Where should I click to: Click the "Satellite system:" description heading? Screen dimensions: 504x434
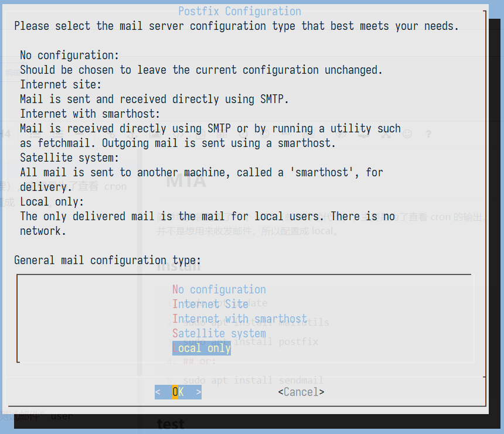tap(69, 158)
